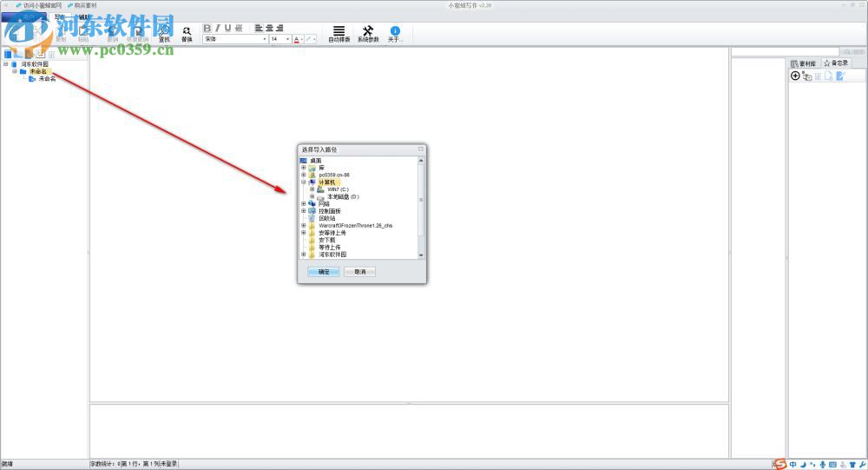Toggle bold formatting in the toolbar

click(x=207, y=28)
